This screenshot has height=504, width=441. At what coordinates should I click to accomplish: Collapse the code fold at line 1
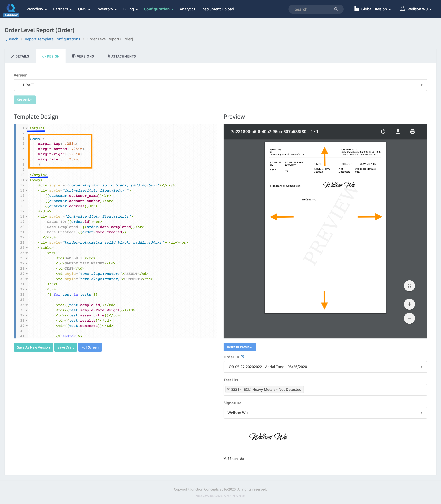pos(27,128)
